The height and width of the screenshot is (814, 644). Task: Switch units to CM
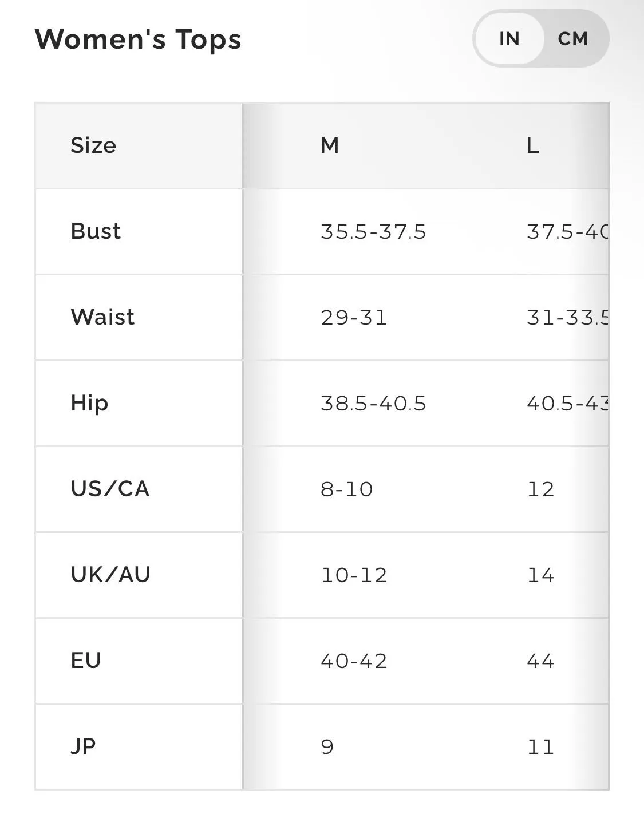coord(573,39)
